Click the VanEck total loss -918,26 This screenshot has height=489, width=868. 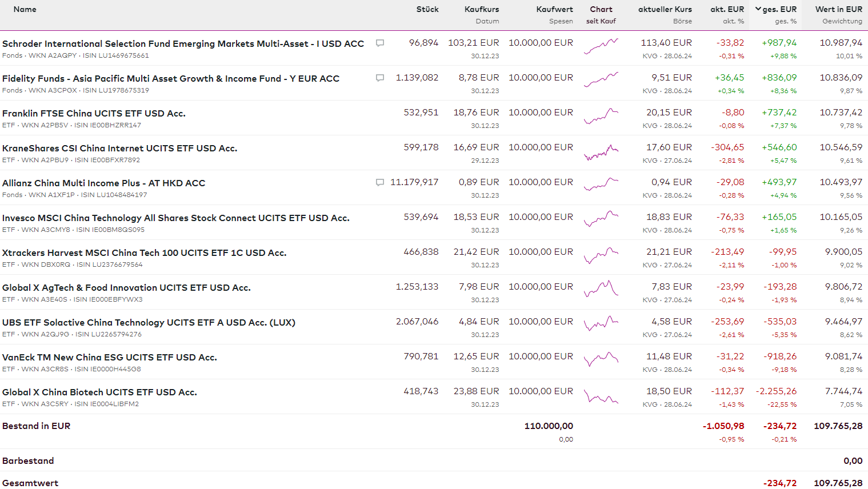coord(781,356)
